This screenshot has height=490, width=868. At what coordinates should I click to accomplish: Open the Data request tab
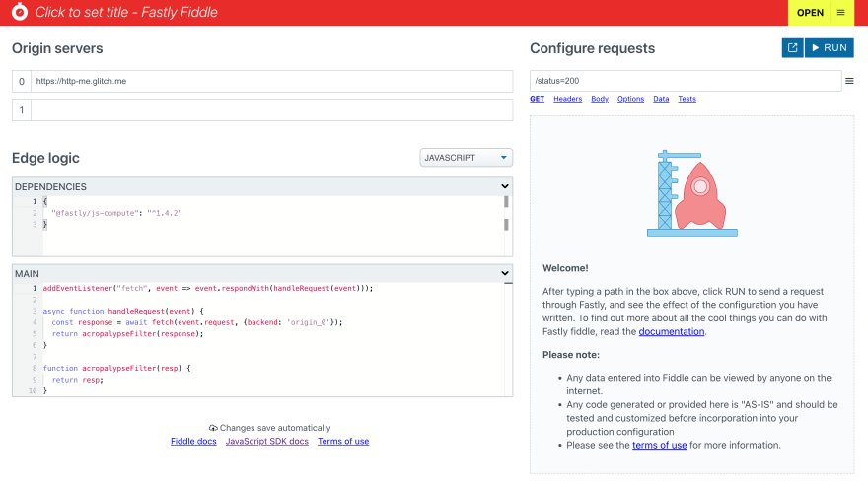click(661, 99)
